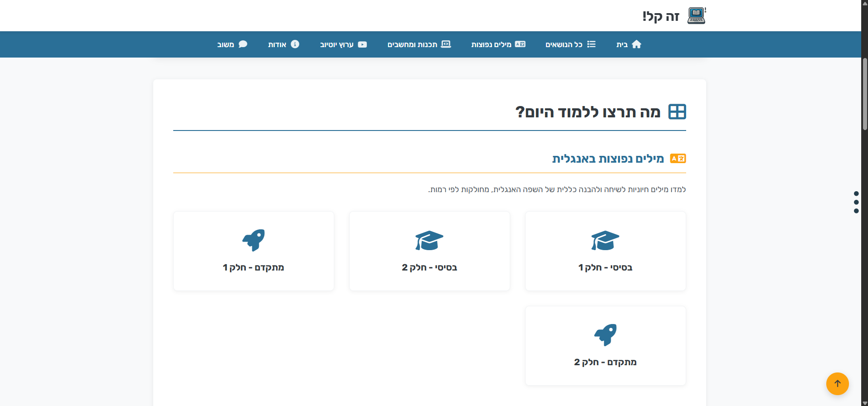Open the מתקדם - חלק 2 card
Image resolution: width=868 pixels, height=406 pixels.
pyautogui.click(x=605, y=346)
